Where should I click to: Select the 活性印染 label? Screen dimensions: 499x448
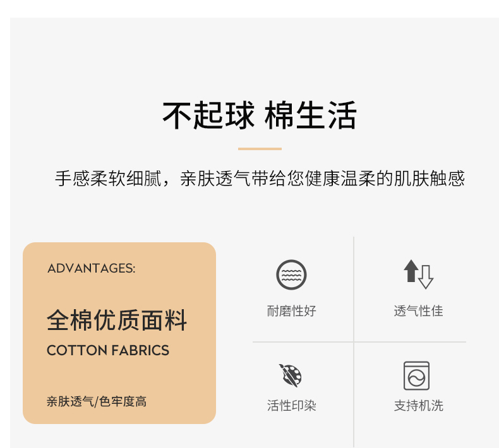click(x=292, y=405)
